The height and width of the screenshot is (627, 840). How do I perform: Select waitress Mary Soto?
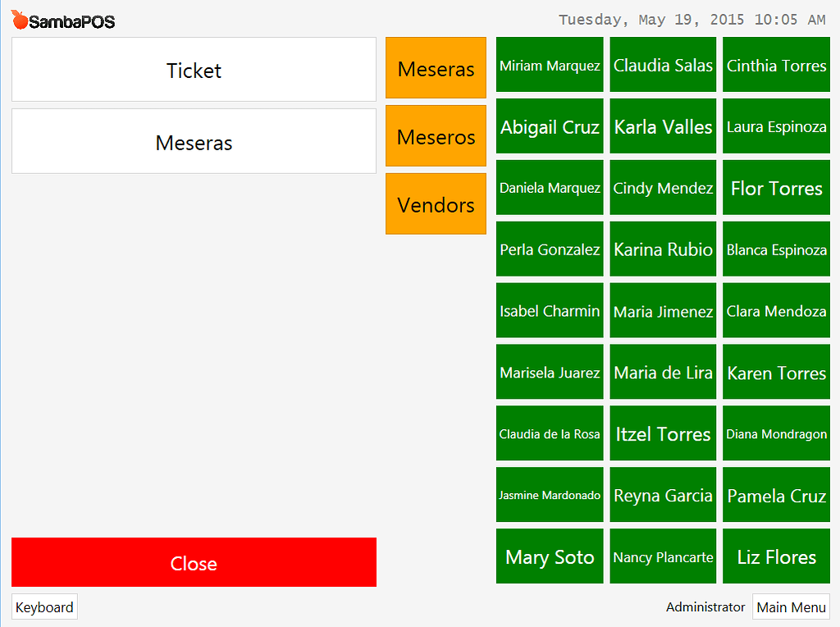pyautogui.click(x=549, y=556)
